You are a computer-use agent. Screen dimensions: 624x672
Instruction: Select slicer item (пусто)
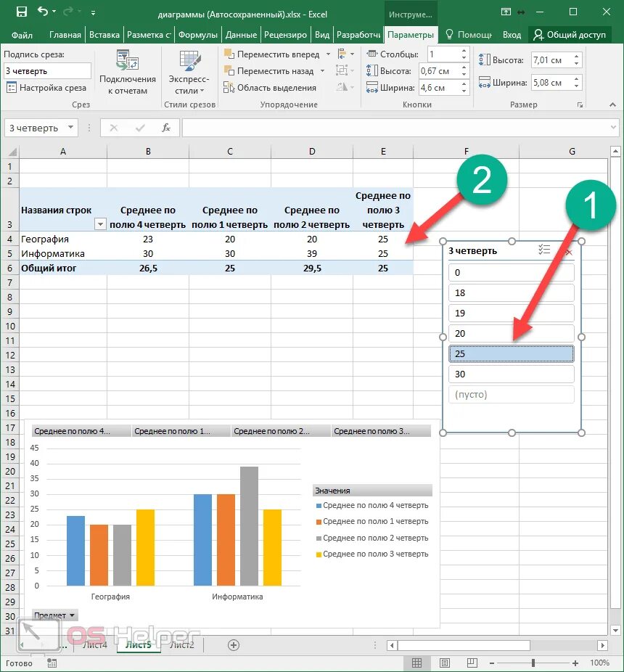512,394
